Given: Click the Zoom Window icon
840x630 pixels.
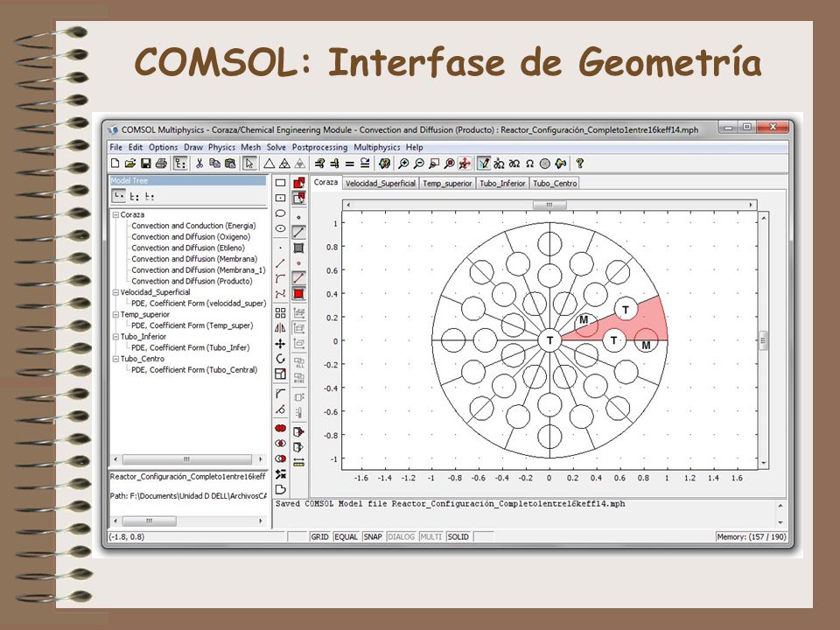Looking at the screenshot, I should (435, 164).
